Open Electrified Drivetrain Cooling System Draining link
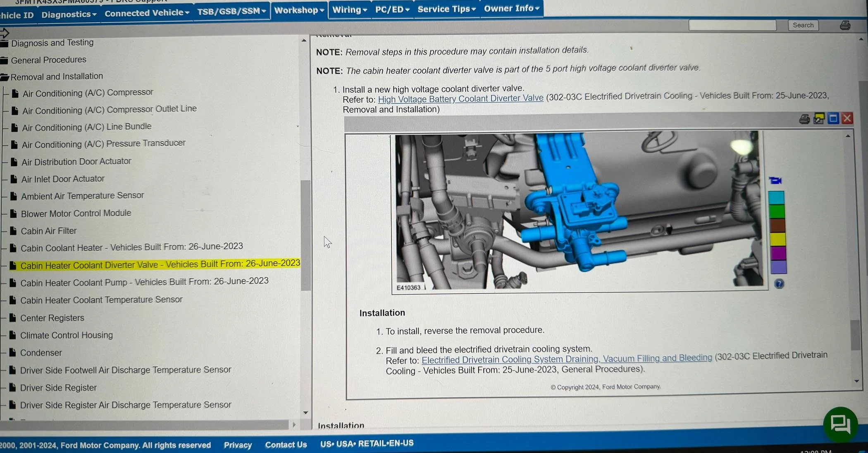 coord(567,359)
